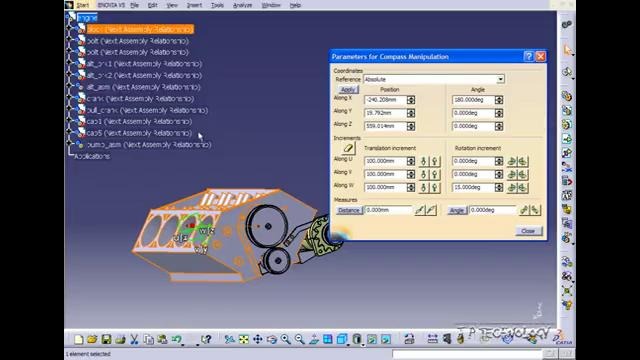Select the pump_asm tree item
The width and height of the screenshot is (640, 360).
coord(149,144)
